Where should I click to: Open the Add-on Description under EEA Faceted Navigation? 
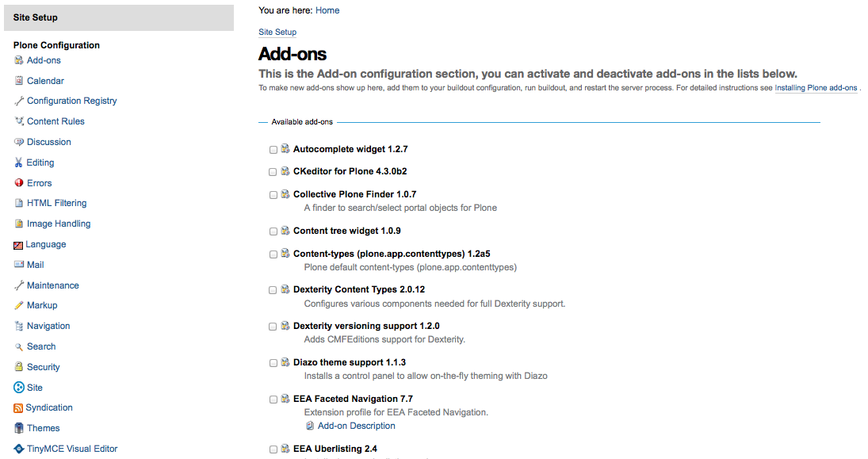click(x=356, y=425)
